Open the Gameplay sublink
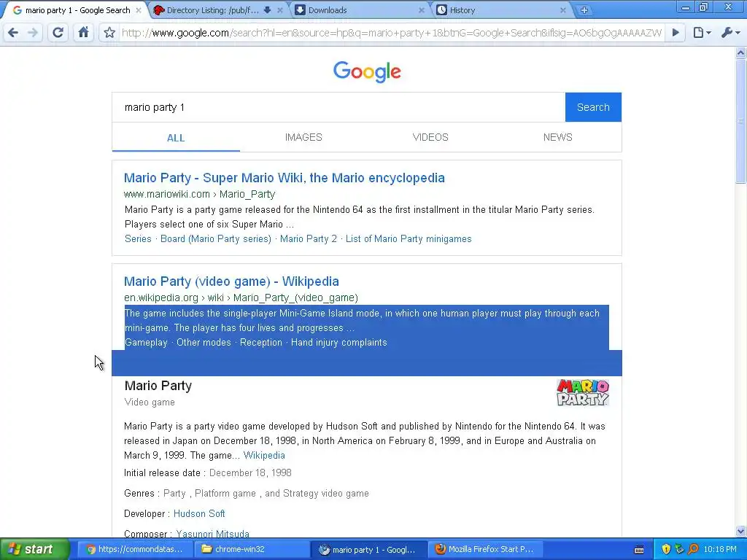 pos(146,343)
